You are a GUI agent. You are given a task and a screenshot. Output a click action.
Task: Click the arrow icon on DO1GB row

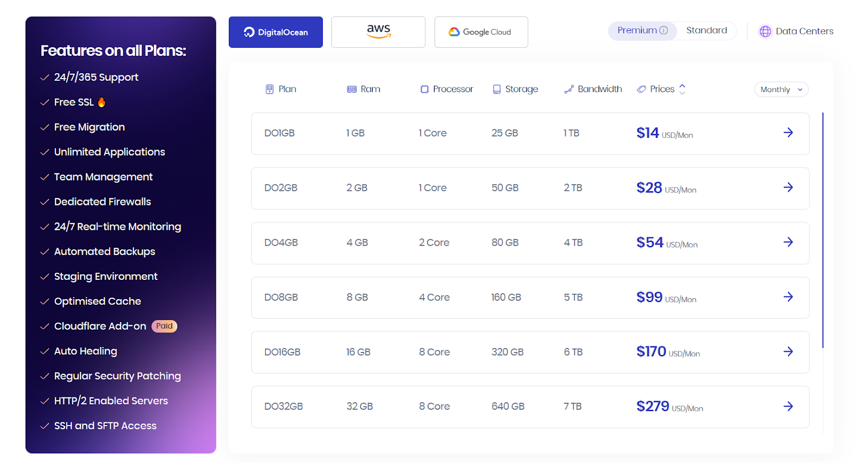(788, 133)
